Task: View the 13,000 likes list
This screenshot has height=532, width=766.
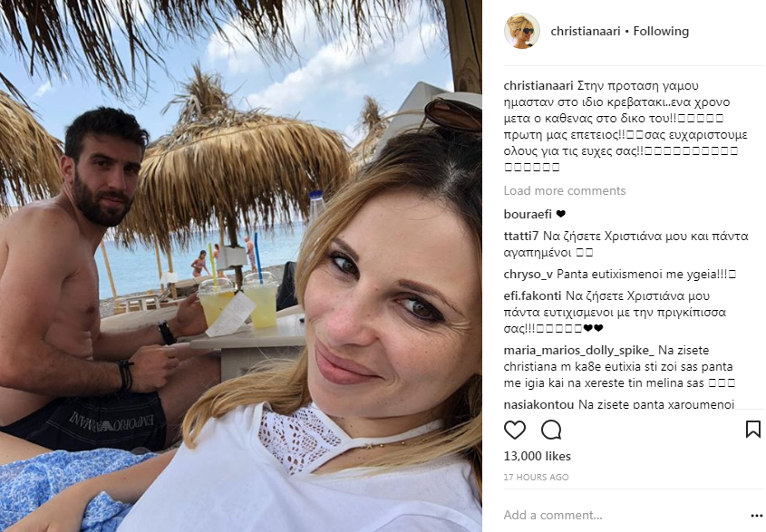Action: click(x=537, y=456)
